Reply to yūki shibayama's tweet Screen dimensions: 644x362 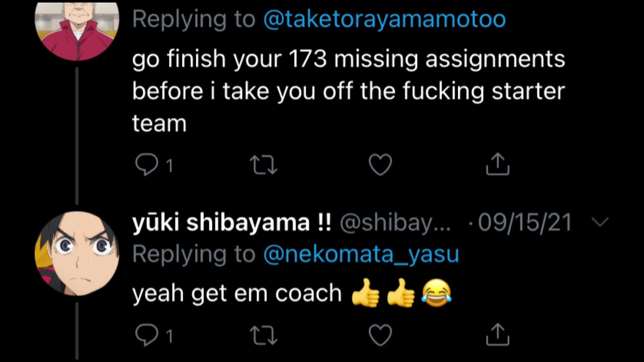146,335
